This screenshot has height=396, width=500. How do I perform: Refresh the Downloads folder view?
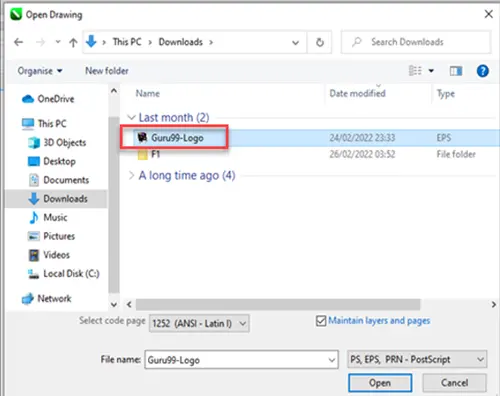pos(320,42)
